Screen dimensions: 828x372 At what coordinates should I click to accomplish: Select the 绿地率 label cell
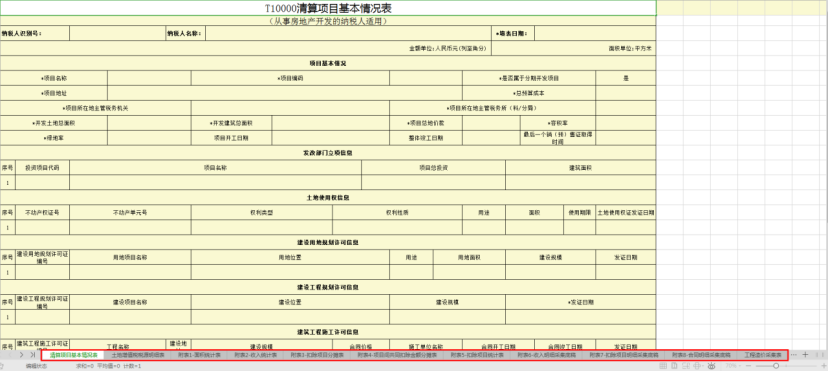[54, 138]
